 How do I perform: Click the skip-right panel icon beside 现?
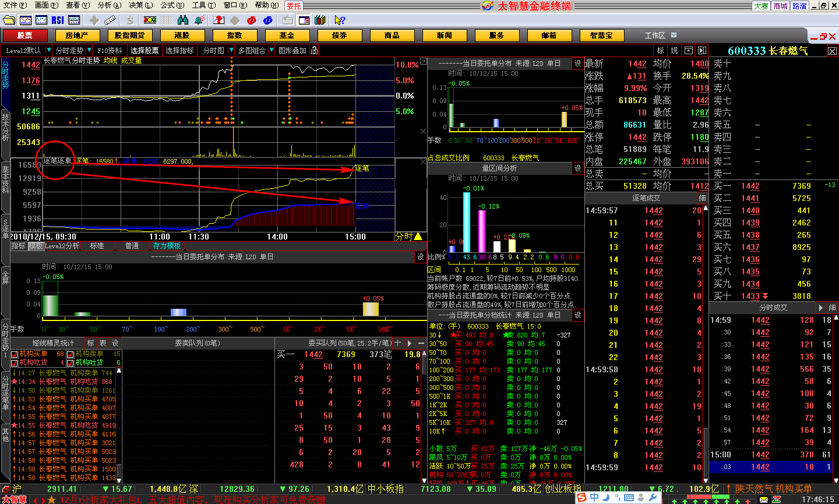702,51
